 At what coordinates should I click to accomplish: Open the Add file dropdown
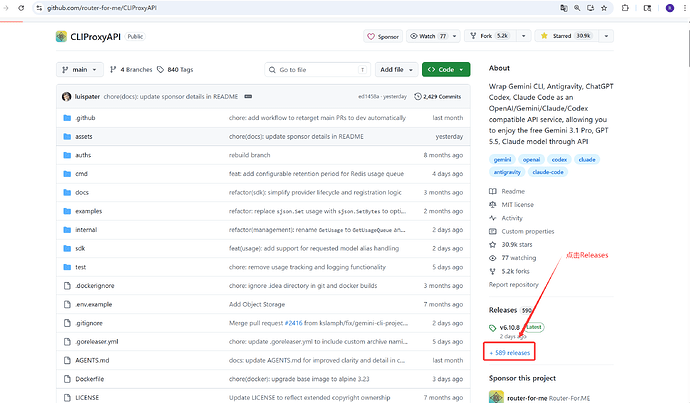coord(396,70)
